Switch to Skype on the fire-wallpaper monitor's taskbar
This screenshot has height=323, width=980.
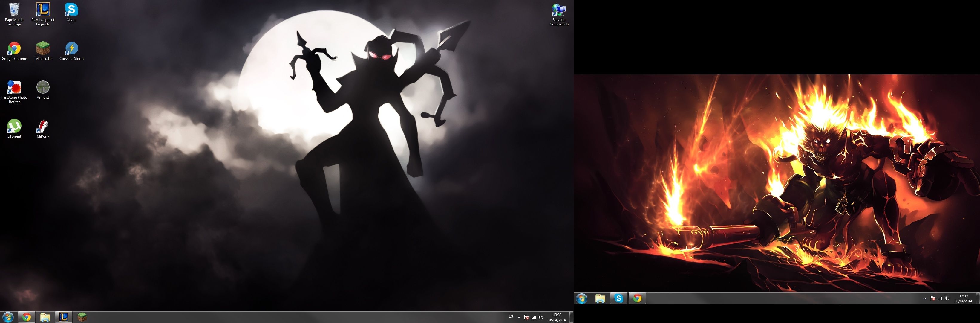point(619,298)
